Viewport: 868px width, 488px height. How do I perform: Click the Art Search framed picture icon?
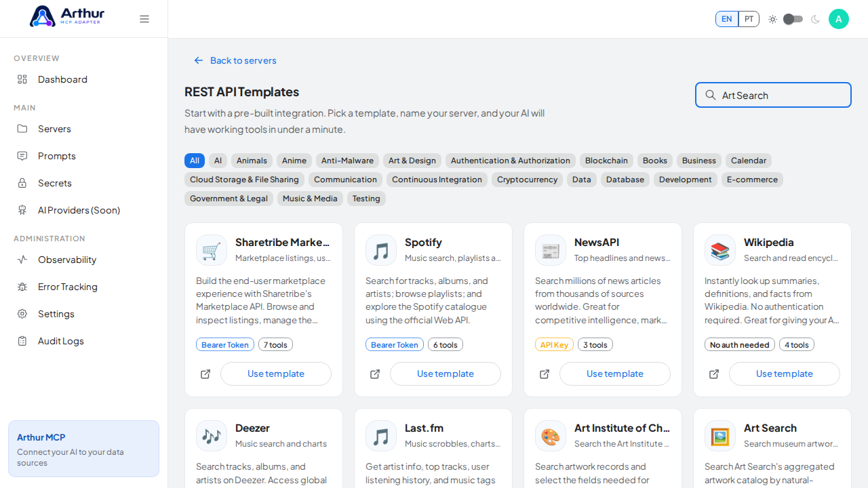click(720, 436)
